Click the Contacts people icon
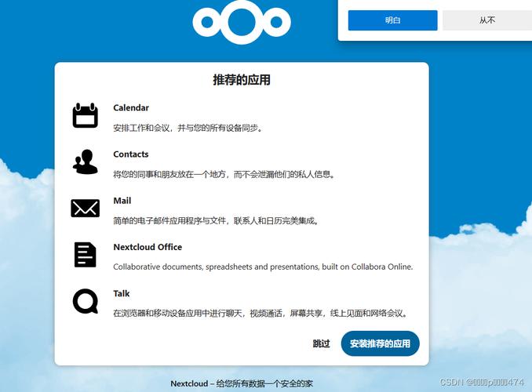The height and width of the screenshot is (392, 532). coord(86,162)
